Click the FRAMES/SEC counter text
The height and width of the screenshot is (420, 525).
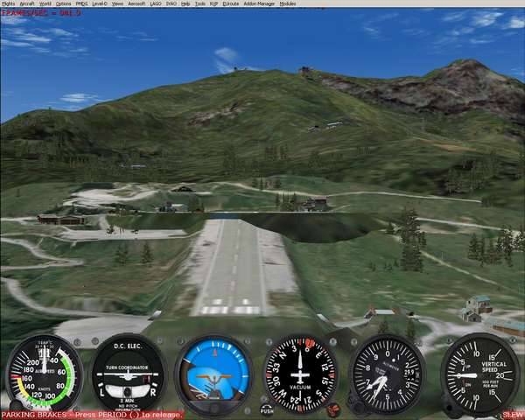[x=41, y=13]
